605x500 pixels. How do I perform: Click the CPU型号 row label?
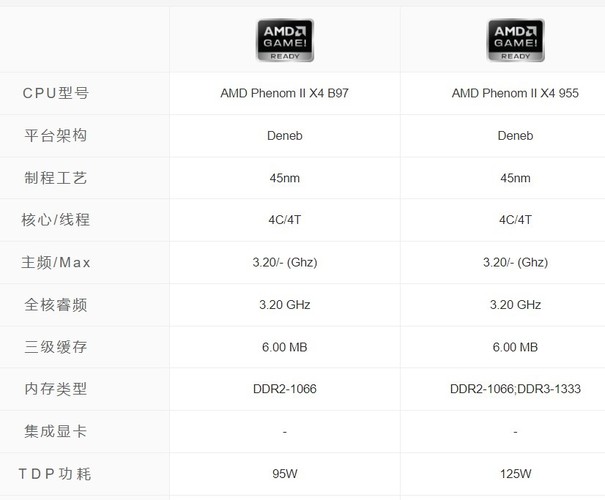coord(56,93)
